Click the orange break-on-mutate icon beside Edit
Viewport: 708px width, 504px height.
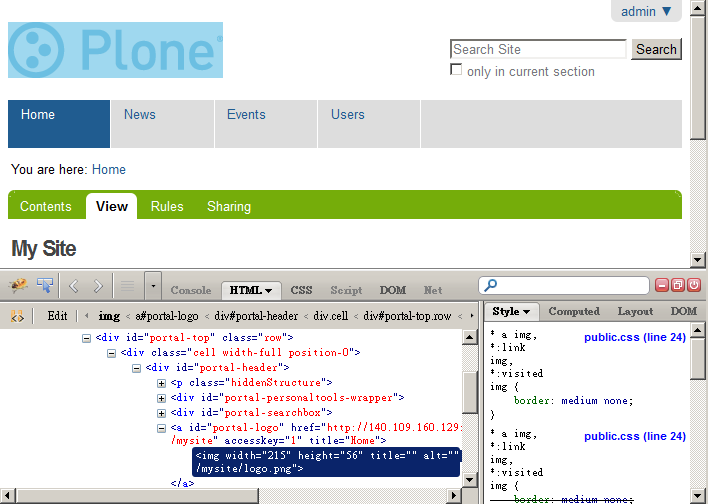pyautogui.click(x=17, y=316)
